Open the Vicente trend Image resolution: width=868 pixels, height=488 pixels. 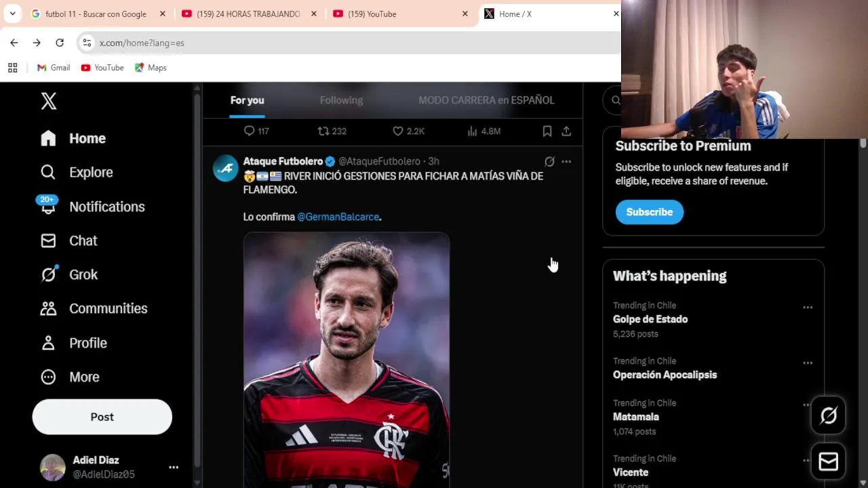click(x=631, y=472)
